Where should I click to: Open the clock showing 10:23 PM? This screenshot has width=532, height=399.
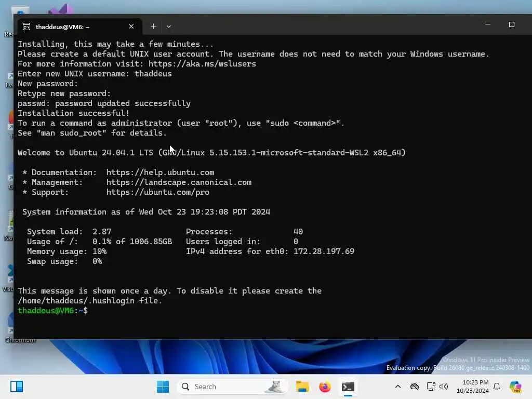[x=473, y=387]
